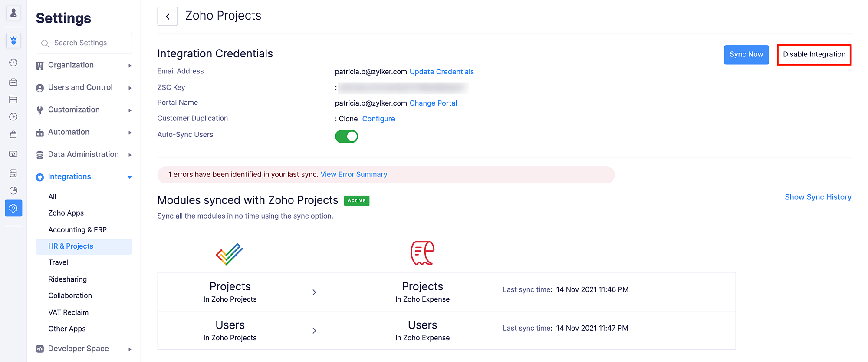Open the View Error Summary link
Viewport: 868px width, 362px height.
pyautogui.click(x=354, y=174)
